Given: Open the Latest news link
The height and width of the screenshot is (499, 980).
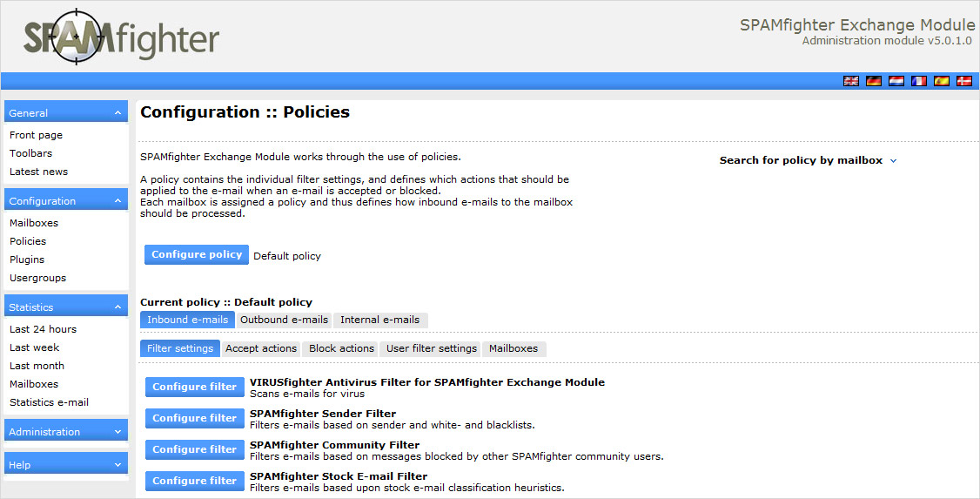Looking at the screenshot, I should [39, 172].
